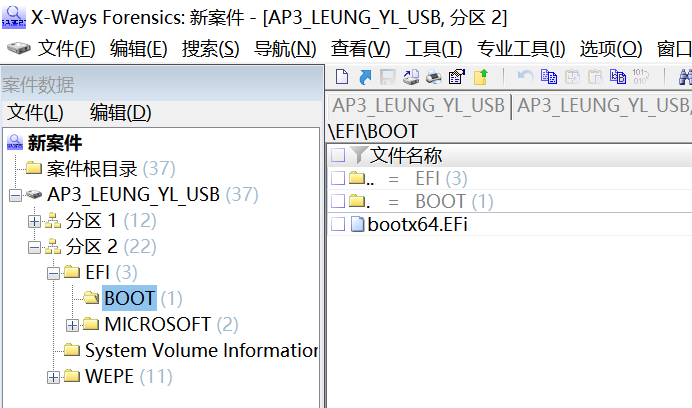The image size is (692, 408).
Task: Select 案件根目录 (37) in the tree
Action: pos(111,168)
